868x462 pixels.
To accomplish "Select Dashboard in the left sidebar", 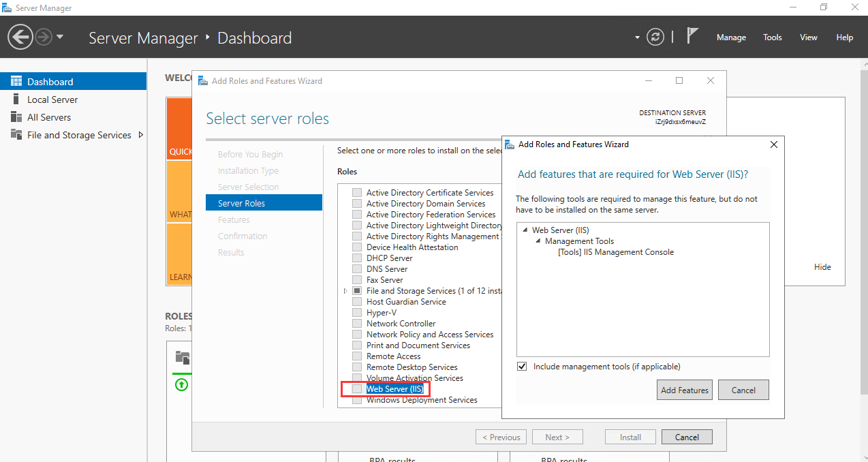I will click(73, 81).
